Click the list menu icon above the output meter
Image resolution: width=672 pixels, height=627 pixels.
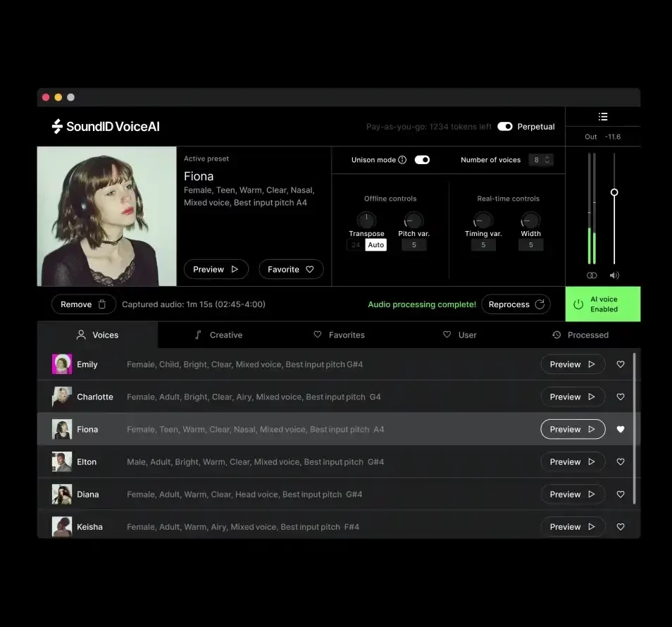coord(602,117)
